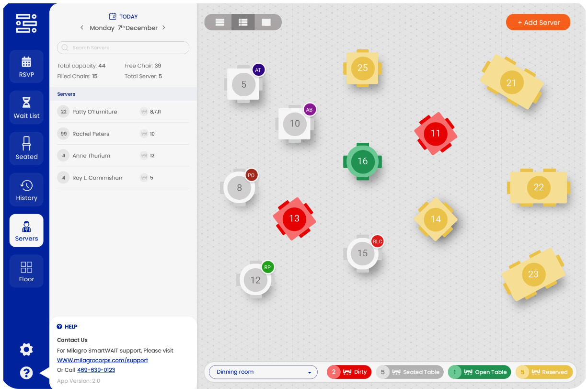The height and width of the screenshot is (389, 588).
Task: Click the PO server badge on table 8
Action: click(x=251, y=175)
